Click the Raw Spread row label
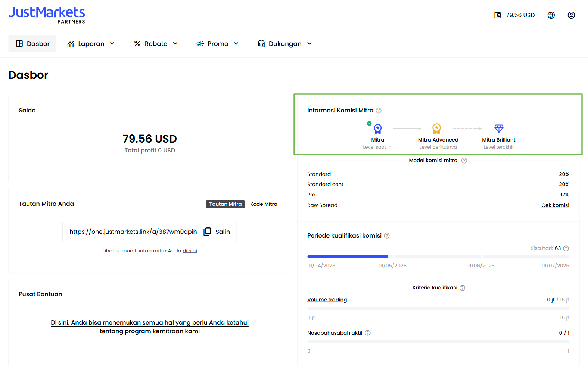 click(322, 205)
